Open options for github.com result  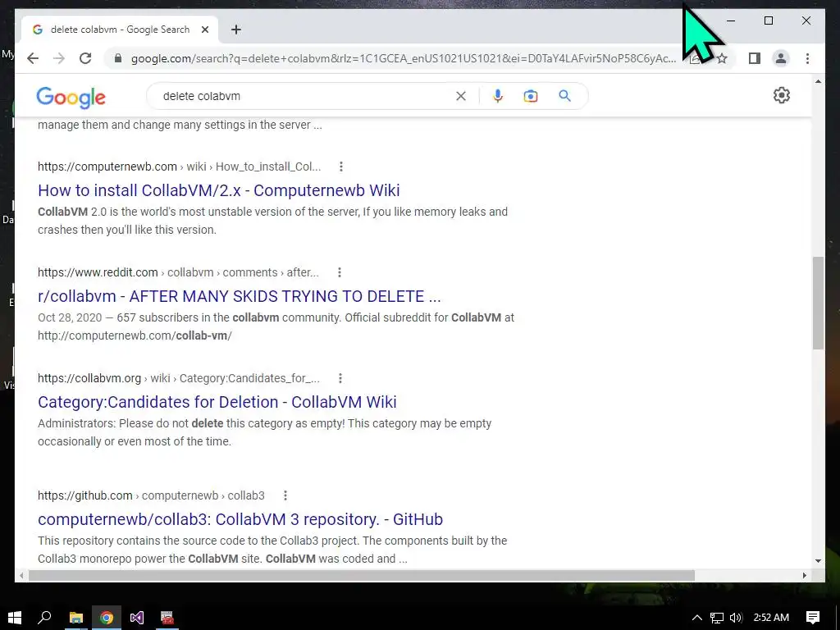click(285, 495)
